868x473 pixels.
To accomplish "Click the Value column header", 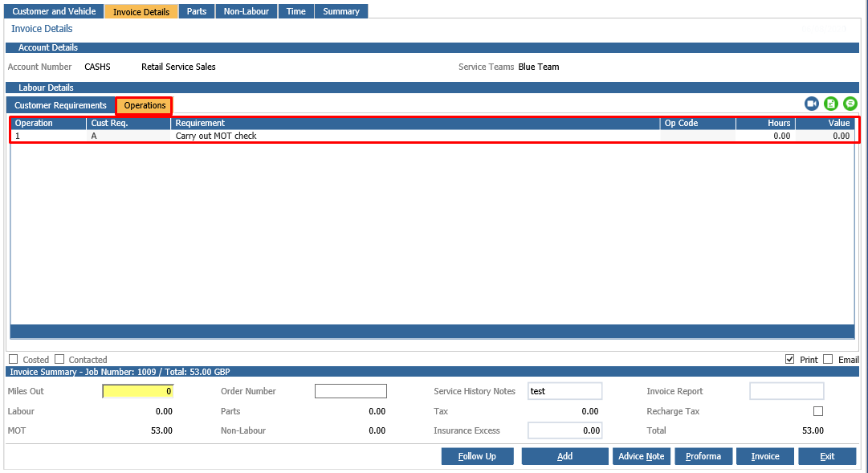I will point(825,123).
